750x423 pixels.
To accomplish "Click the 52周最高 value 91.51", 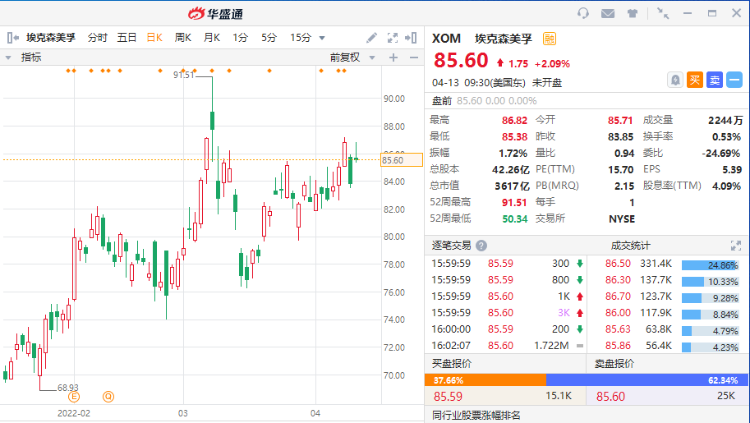I will 514,202.
